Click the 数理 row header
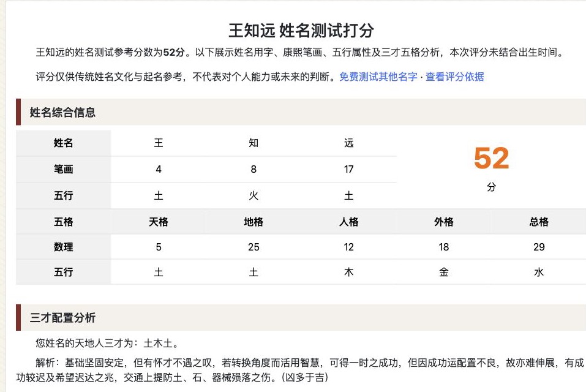Image resolution: width=586 pixels, height=392 pixels. point(63,247)
